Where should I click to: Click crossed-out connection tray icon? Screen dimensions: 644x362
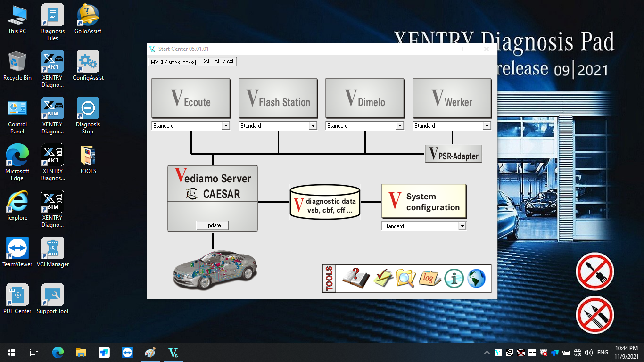tap(521, 353)
